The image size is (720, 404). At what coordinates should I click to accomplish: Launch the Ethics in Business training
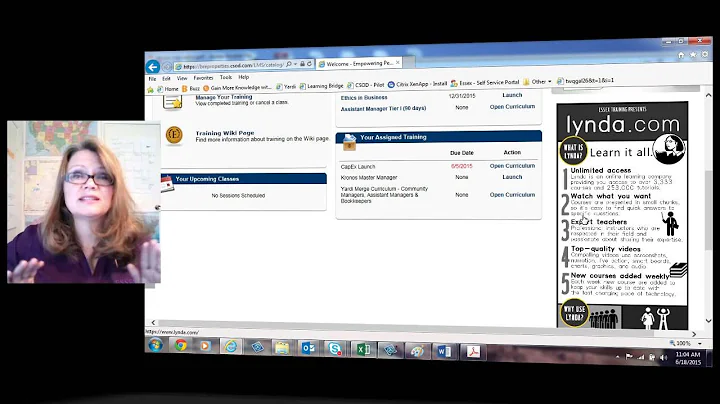tap(512, 95)
